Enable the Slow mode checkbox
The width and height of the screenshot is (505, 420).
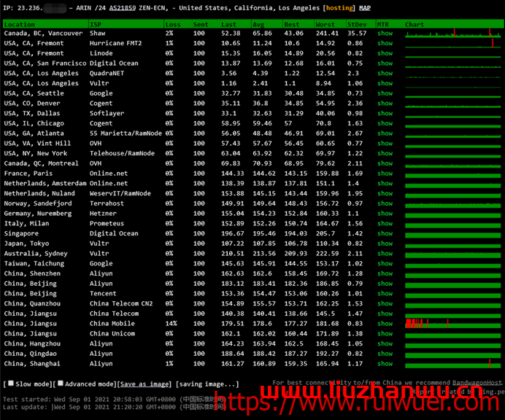point(11,383)
